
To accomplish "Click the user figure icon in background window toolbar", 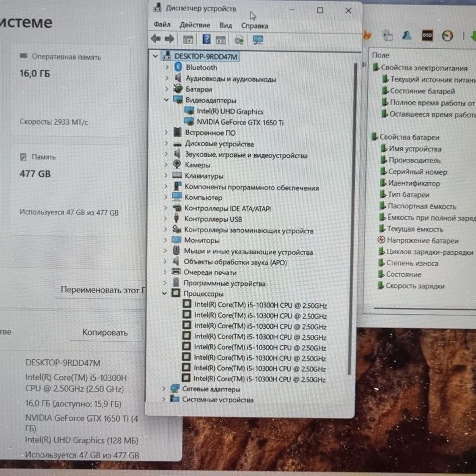I will coord(407,35).
